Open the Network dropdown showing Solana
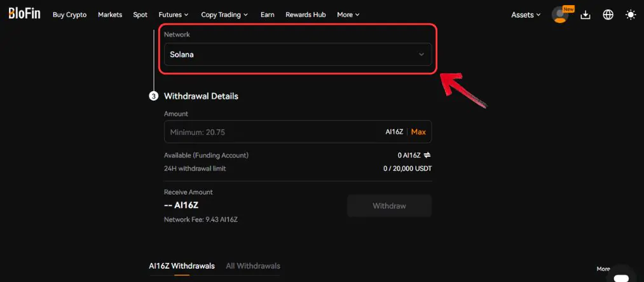Image resolution: width=644 pixels, height=282 pixels. tap(298, 54)
